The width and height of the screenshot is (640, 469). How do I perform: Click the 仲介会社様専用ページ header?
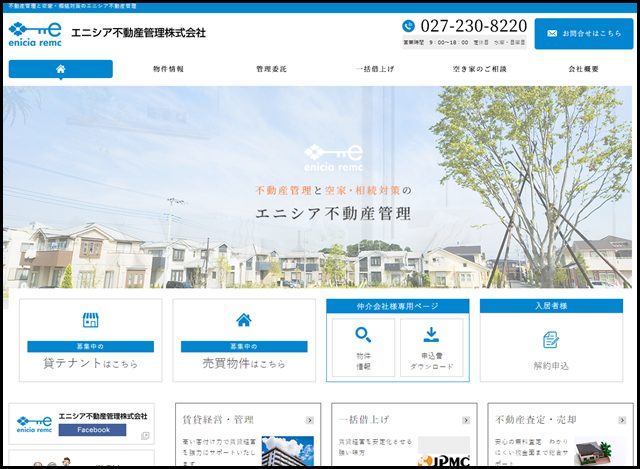398,306
